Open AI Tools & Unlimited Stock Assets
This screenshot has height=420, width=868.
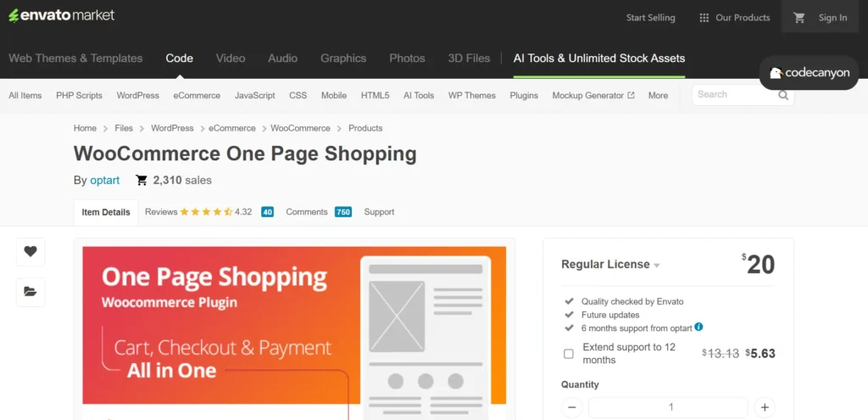click(599, 59)
